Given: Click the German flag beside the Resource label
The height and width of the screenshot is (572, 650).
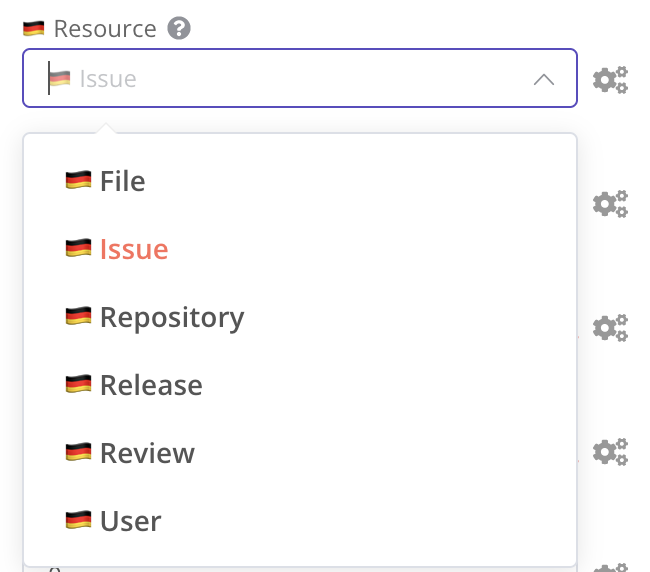Looking at the screenshot, I should coord(34,29).
